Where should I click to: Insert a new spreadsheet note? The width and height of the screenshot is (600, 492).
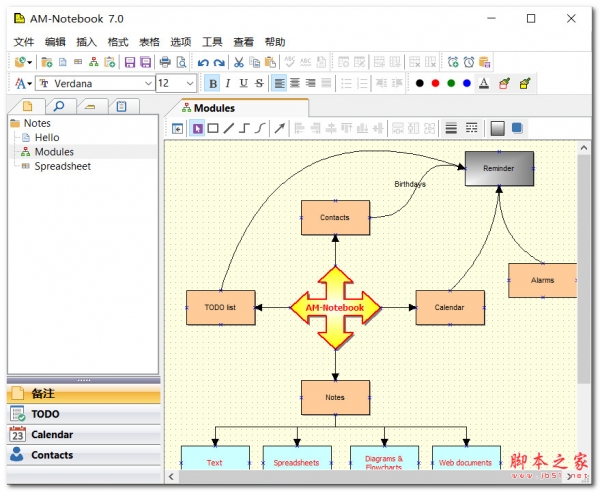click(x=78, y=62)
